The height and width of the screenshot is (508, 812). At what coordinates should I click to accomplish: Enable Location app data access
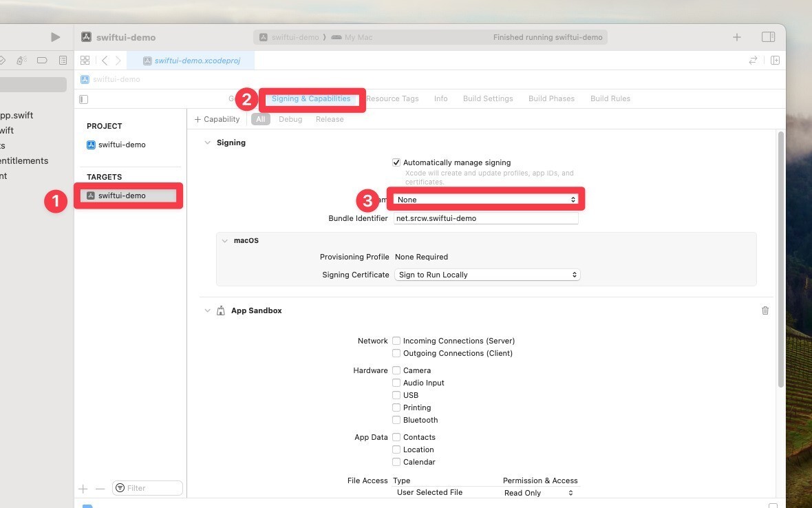tap(396, 449)
